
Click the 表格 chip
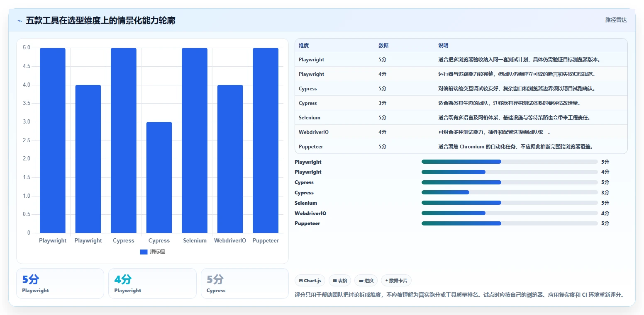pyautogui.click(x=340, y=281)
